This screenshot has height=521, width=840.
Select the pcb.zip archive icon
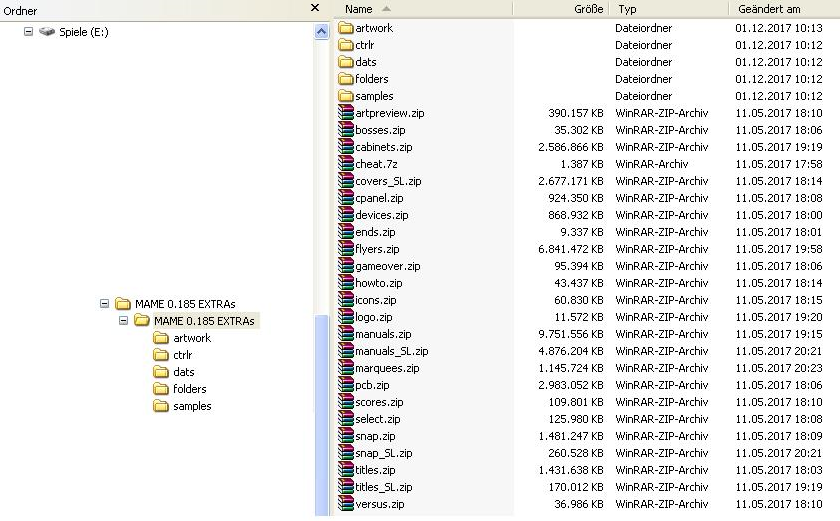click(346, 385)
